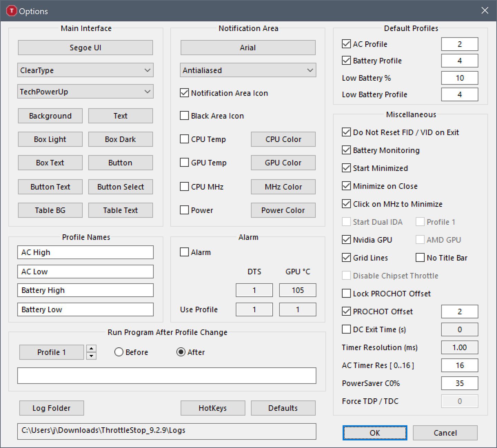Open the Arial notification font selector
The image size is (497, 448).
click(248, 48)
